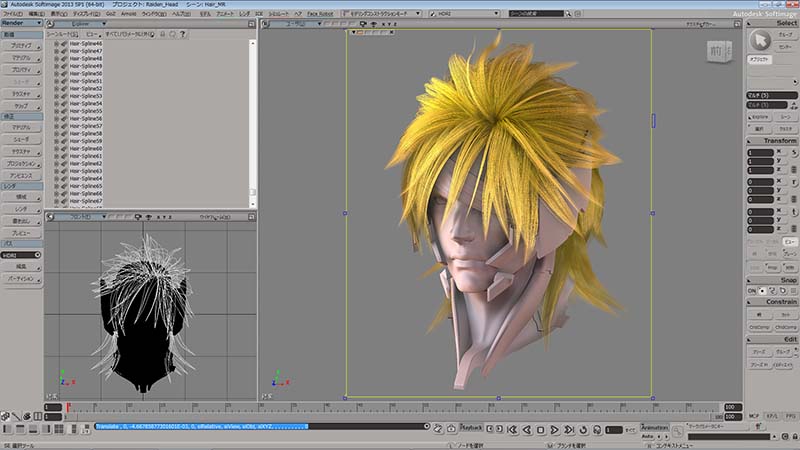Maximize the Explorer panel
Image resolution: width=800 pixels, height=450 pixels.
point(252,24)
